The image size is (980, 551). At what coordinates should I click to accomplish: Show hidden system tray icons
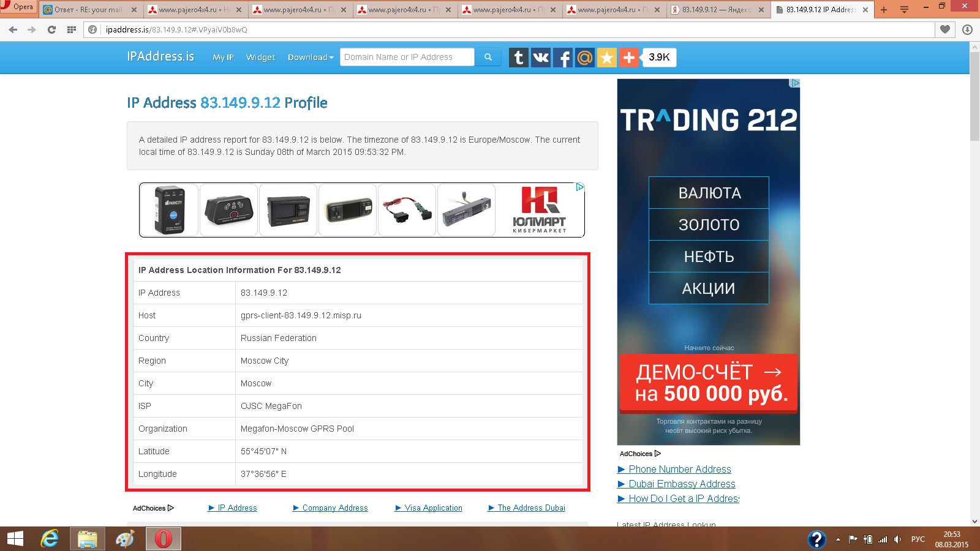pos(838,539)
